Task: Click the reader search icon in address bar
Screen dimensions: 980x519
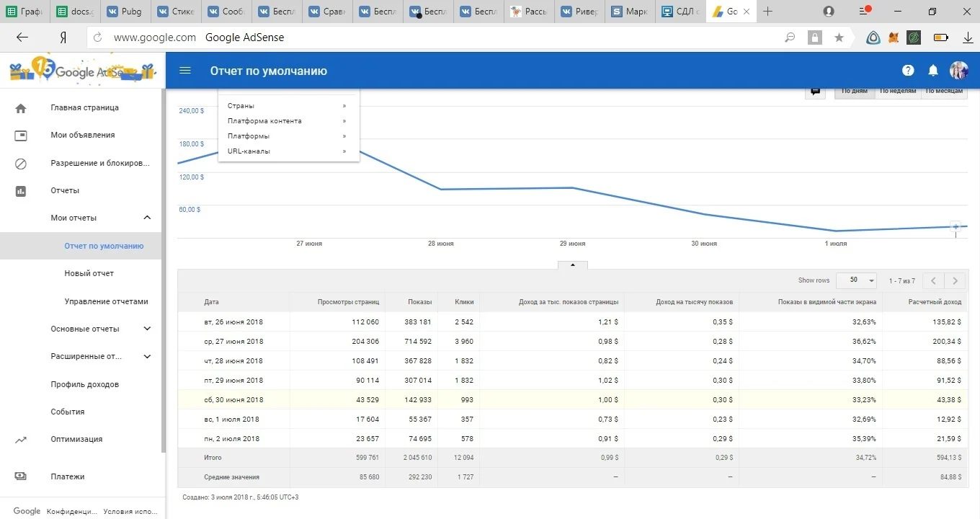Action: 790,37
